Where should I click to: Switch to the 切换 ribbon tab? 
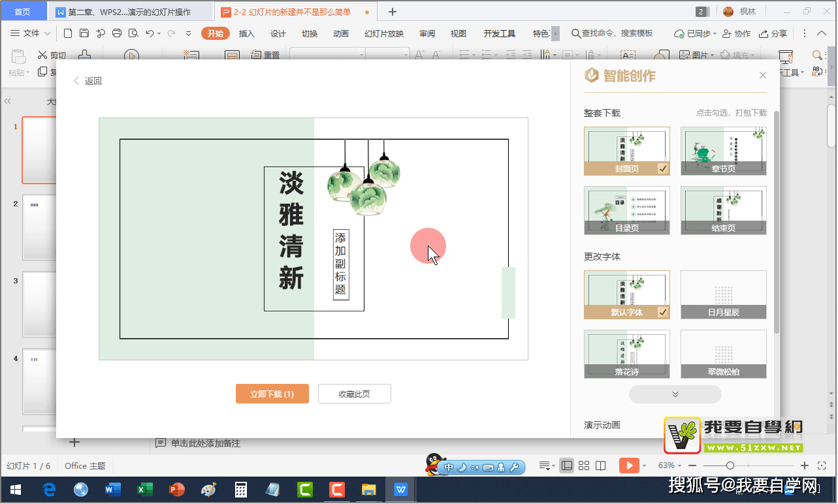[310, 33]
